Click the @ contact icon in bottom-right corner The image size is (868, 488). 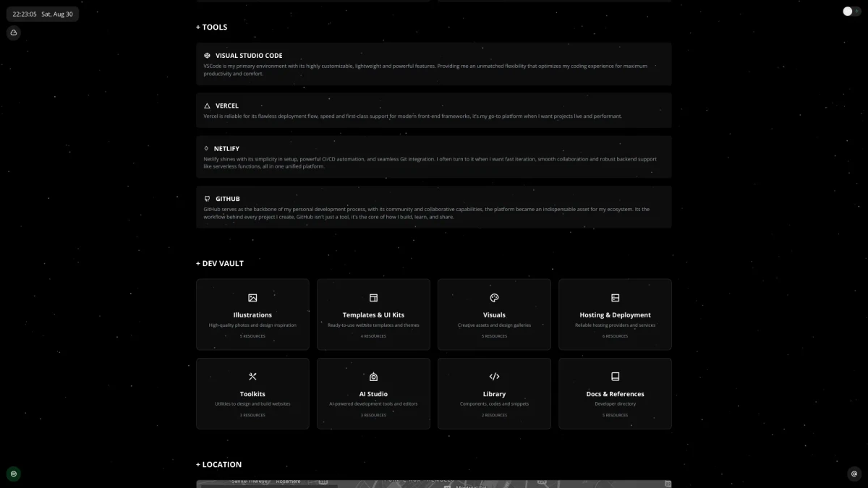coord(854,474)
